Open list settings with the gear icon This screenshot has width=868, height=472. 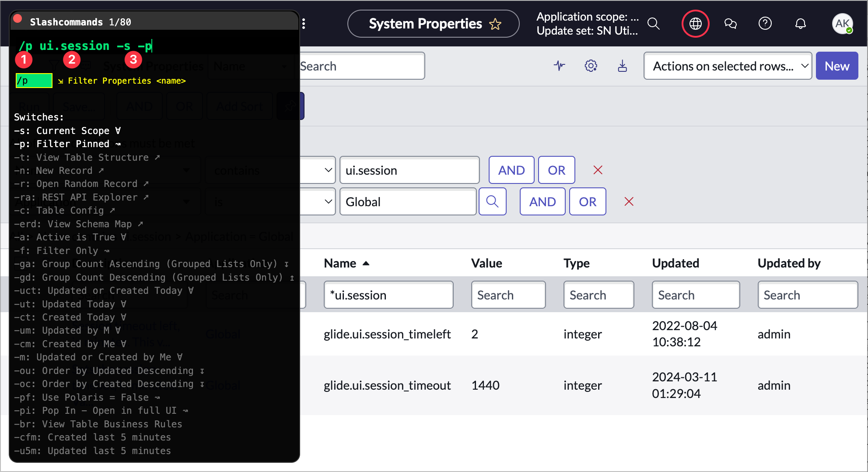click(x=591, y=66)
